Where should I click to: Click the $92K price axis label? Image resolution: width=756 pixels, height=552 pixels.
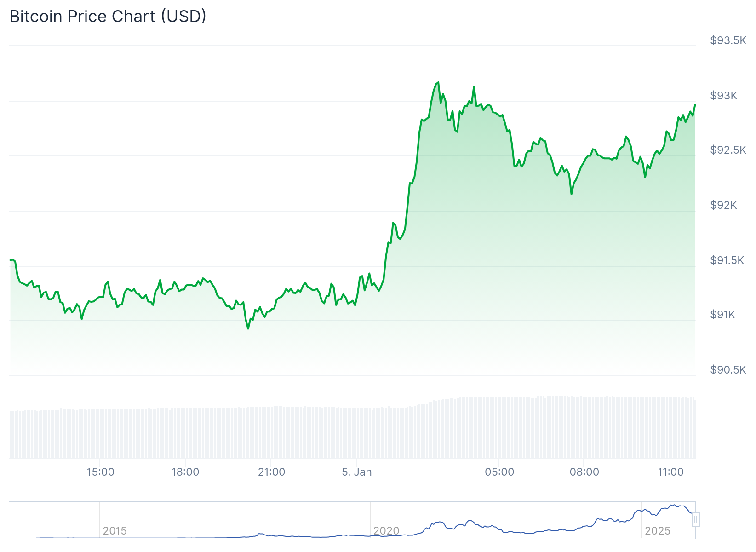point(724,205)
